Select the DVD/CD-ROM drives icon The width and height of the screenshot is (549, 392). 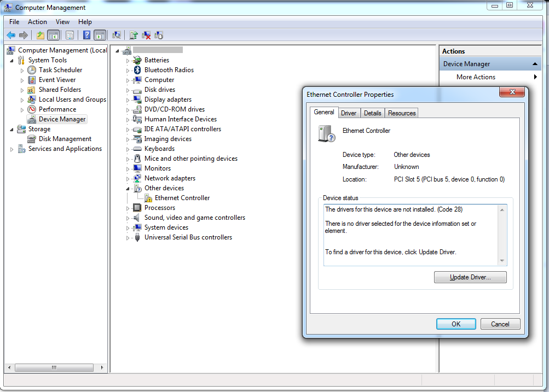137,109
